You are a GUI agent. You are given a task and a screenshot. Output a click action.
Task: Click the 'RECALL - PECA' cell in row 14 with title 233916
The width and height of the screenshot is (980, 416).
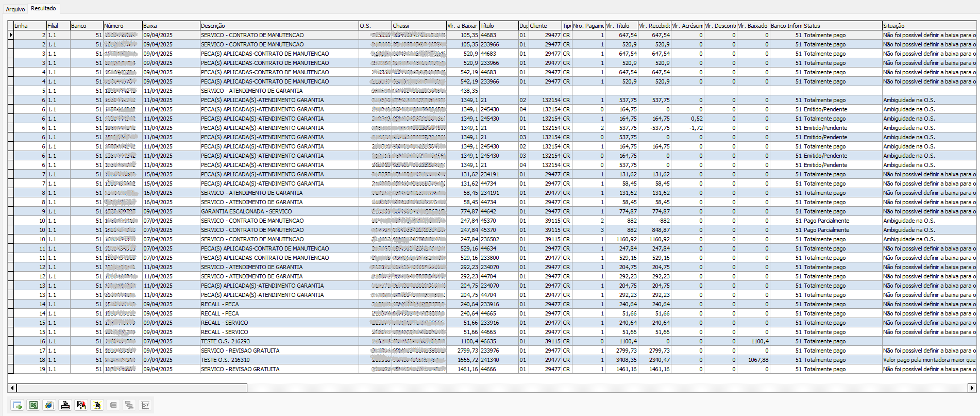click(x=279, y=304)
